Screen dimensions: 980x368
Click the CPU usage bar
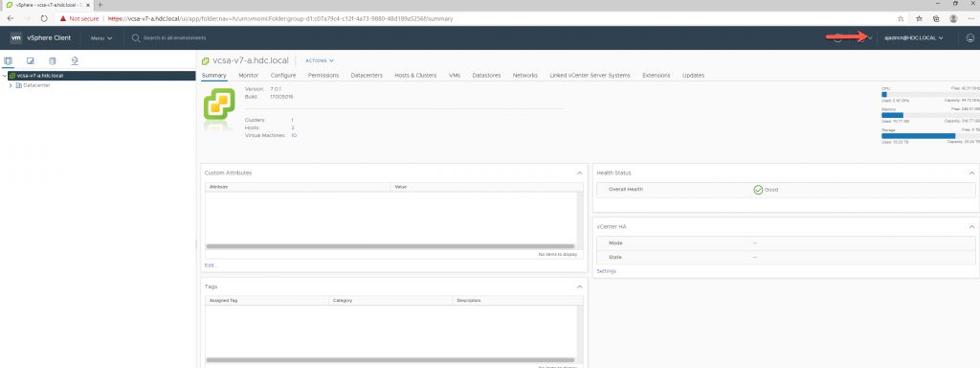pos(930,95)
